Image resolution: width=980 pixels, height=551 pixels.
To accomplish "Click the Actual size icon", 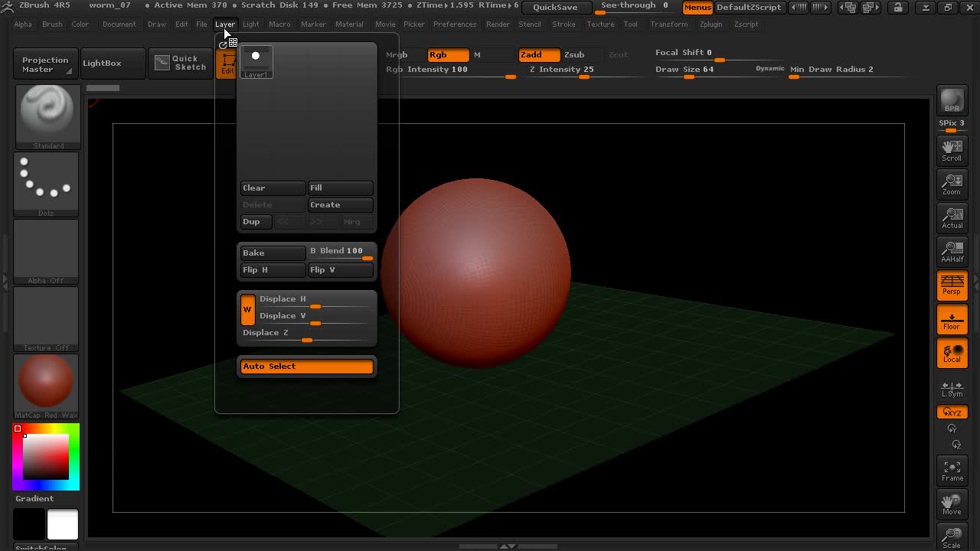I will tap(952, 217).
